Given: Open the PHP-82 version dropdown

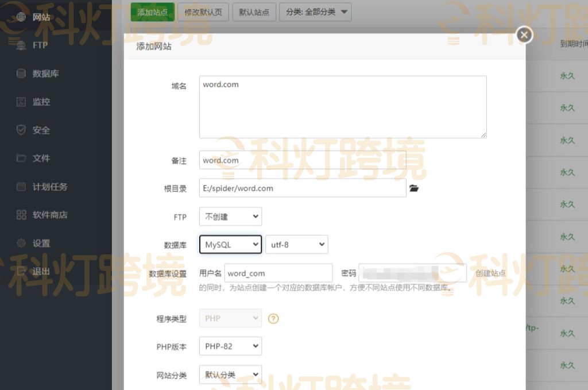Looking at the screenshot, I should coord(231,346).
